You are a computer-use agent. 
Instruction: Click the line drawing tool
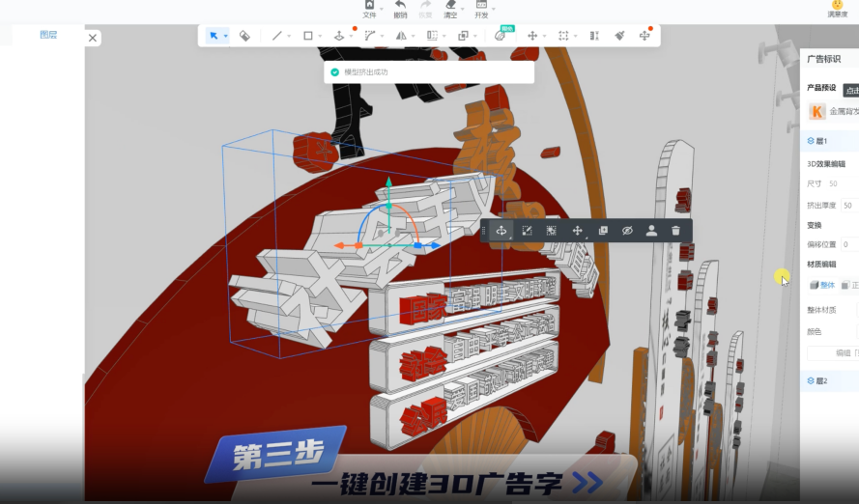point(277,36)
